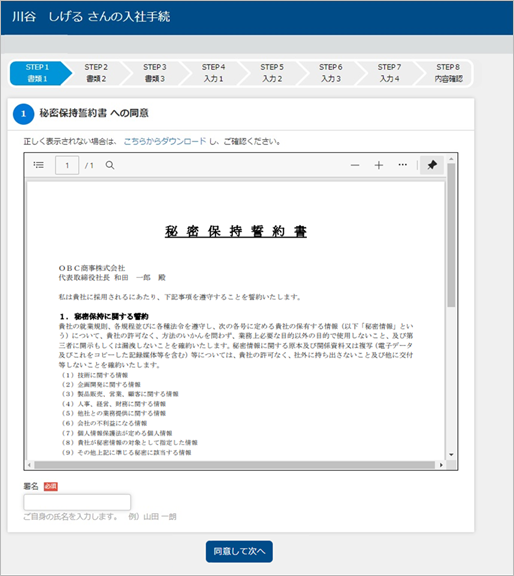The width and height of the screenshot is (514, 576).
Task: Click the scroll down arrow of PDF viewer
Action: 451,455
